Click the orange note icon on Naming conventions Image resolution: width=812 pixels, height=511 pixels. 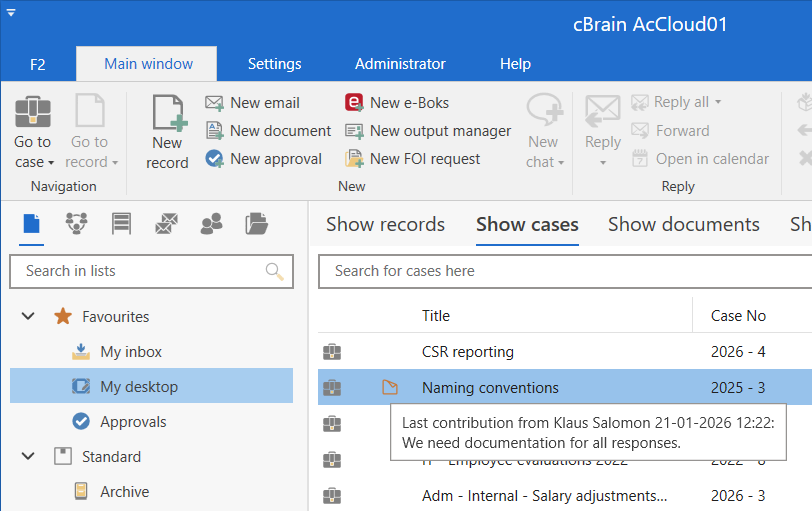click(389, 387)
